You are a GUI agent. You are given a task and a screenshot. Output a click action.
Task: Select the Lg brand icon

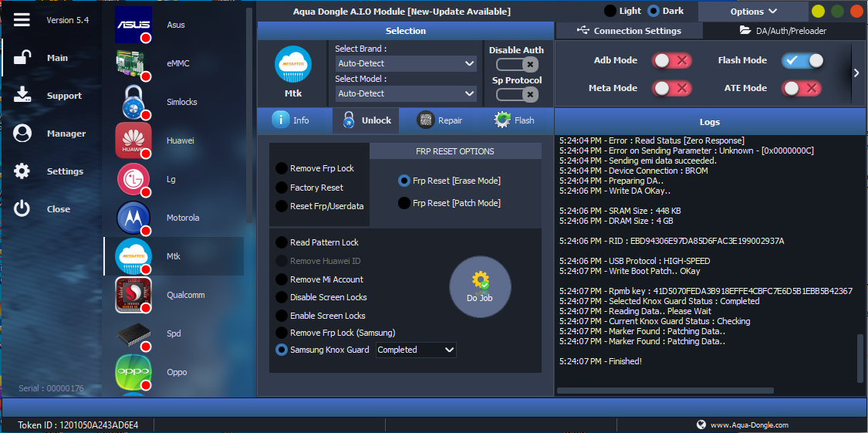tap(133, 179)
